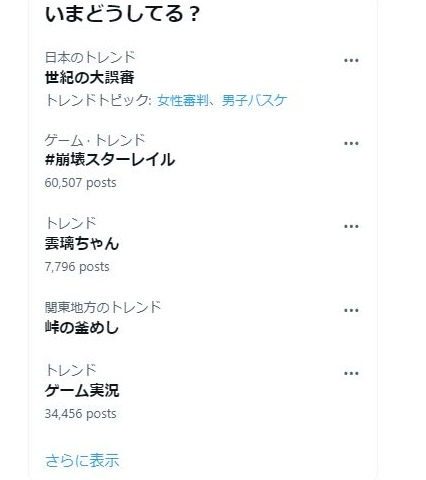Select the #崩壊スターレイル hashtag trend

pyautogui.click(x=110, y=160)
